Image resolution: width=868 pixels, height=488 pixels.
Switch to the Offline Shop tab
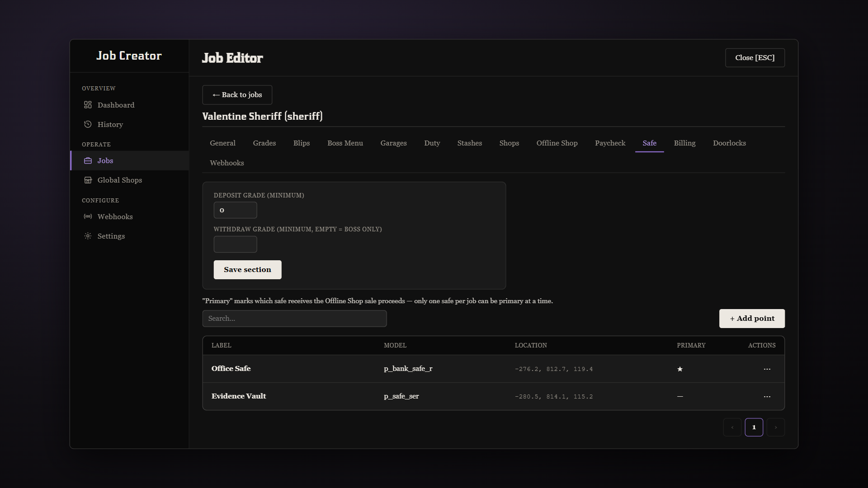coord(557,143)
